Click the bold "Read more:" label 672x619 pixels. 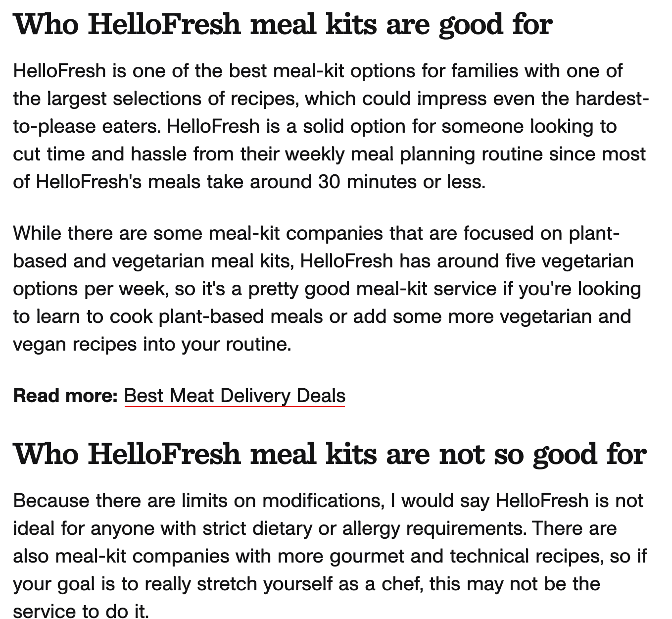(x=65, y=396)
